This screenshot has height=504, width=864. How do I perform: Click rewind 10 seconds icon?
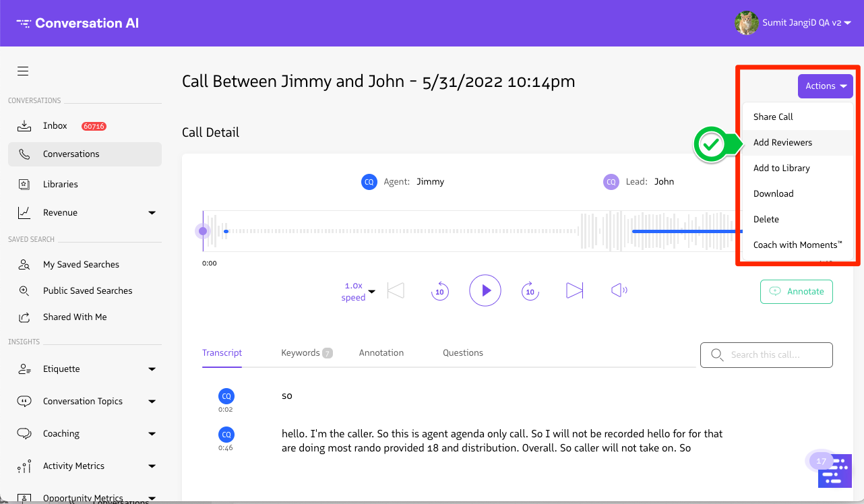(439, 291)
